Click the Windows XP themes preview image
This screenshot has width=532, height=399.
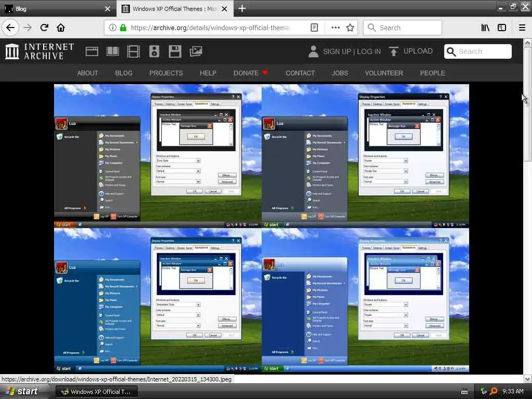coord(262,228)
